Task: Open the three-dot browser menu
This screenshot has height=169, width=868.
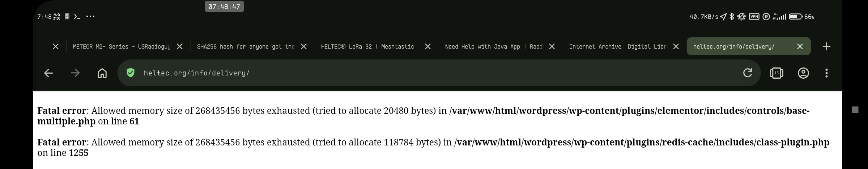Action: 826,73
